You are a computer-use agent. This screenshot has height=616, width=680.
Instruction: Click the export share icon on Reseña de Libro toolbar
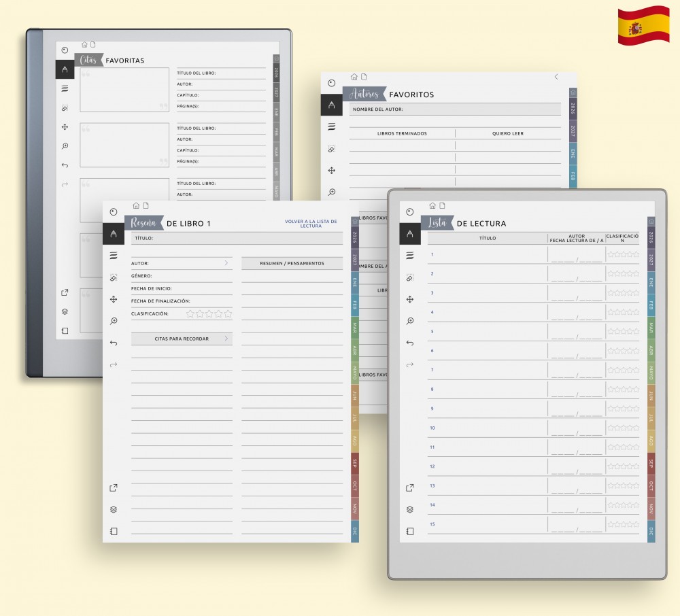click(x=114, y=487)
